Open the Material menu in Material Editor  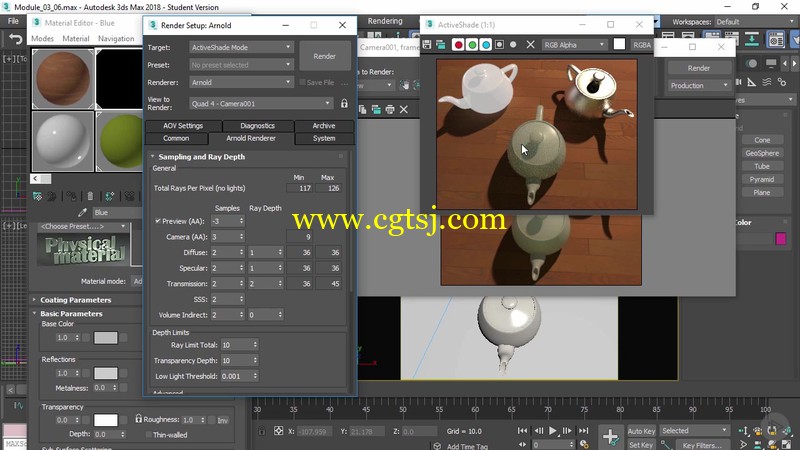point(76,39)
